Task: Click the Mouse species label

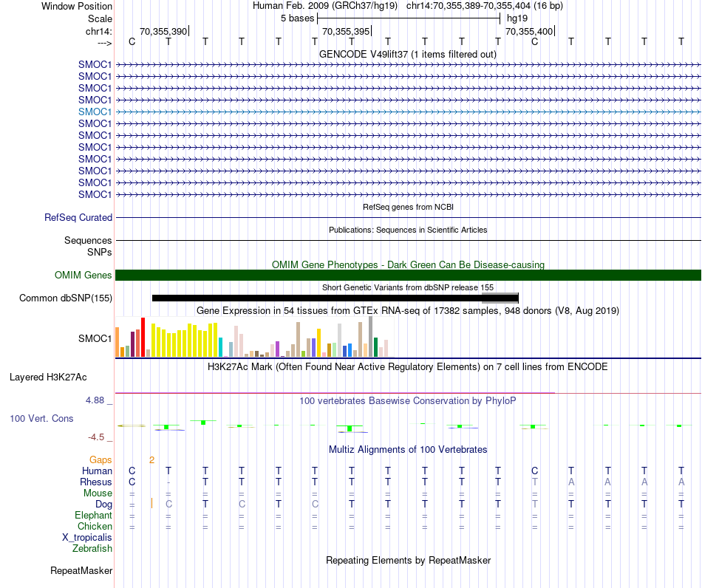Action: (98, 493)
